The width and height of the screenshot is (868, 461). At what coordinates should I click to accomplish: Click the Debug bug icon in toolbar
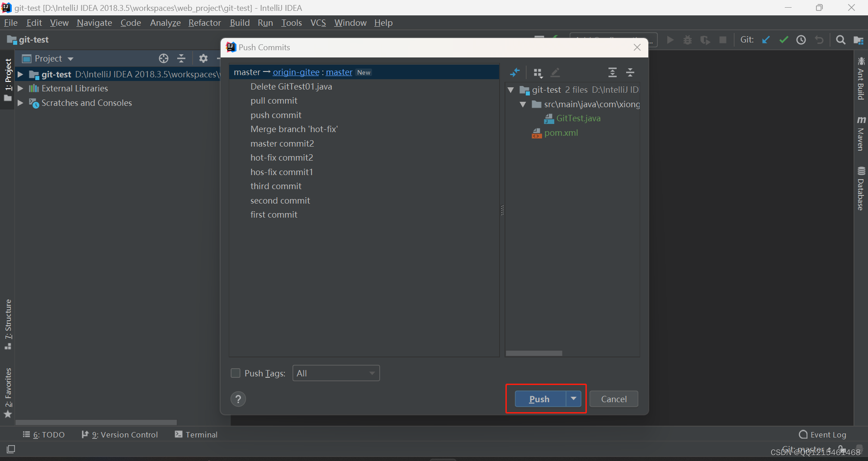pyautogui.click(x=688, y=40)
